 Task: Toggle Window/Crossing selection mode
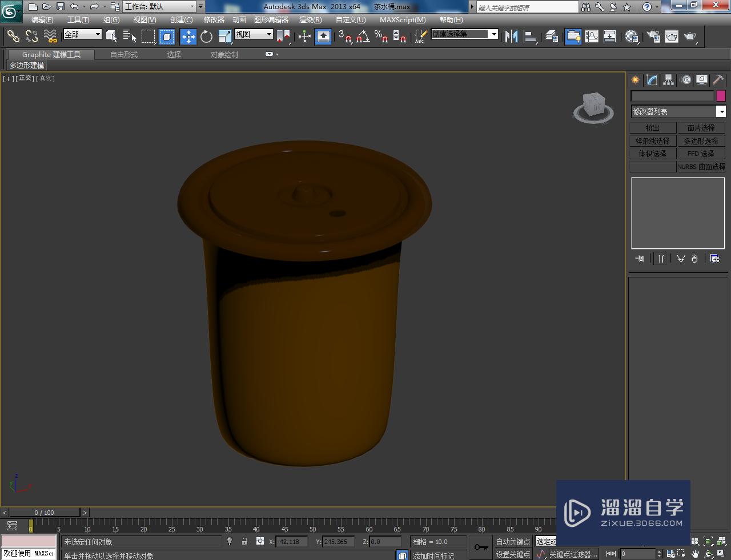167,37
